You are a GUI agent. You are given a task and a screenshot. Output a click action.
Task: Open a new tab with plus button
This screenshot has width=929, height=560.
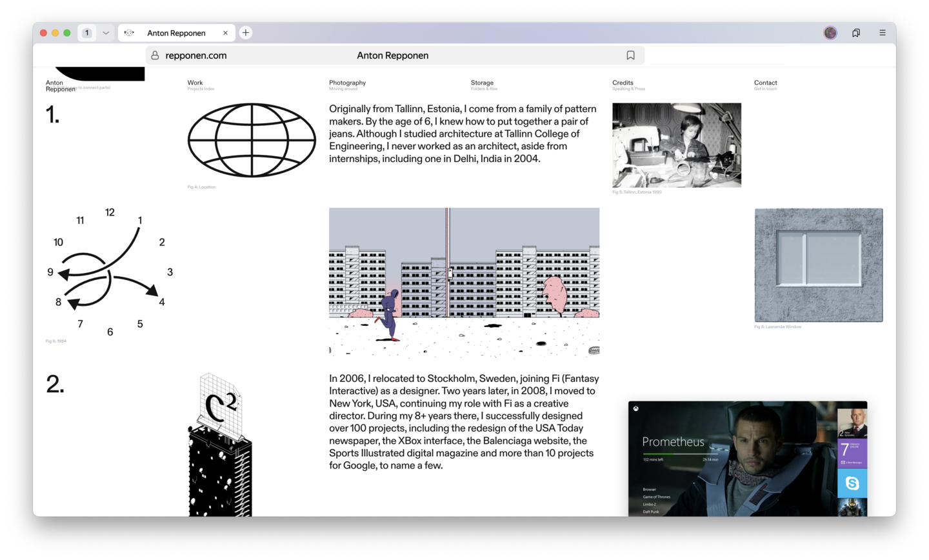coord(246,33)
